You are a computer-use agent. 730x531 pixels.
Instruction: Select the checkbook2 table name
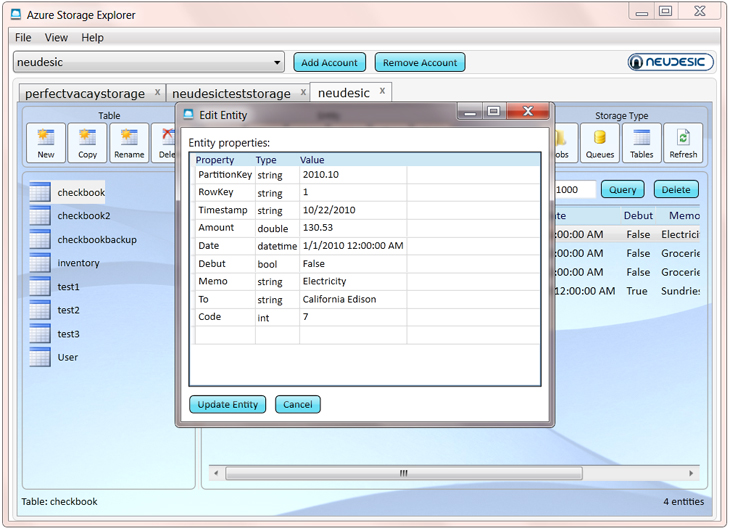tap(84, 215)
